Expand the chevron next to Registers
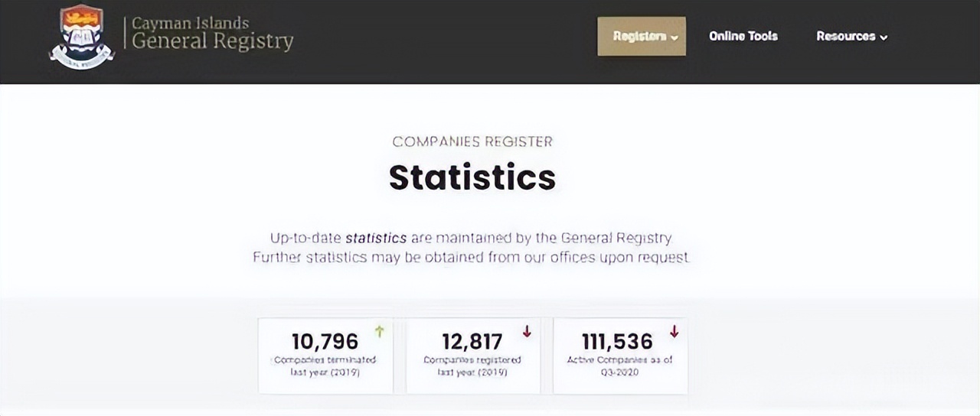This screenshot has width=980, height=416. (x=675, y=37)
